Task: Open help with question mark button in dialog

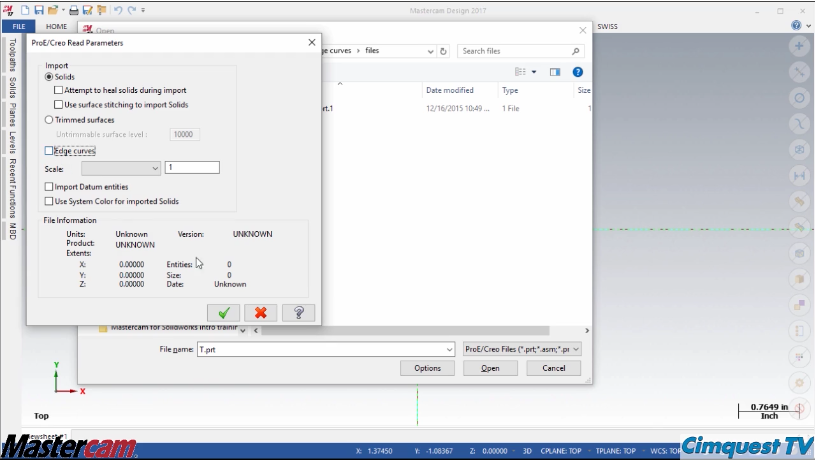Action: coord(298,312)
